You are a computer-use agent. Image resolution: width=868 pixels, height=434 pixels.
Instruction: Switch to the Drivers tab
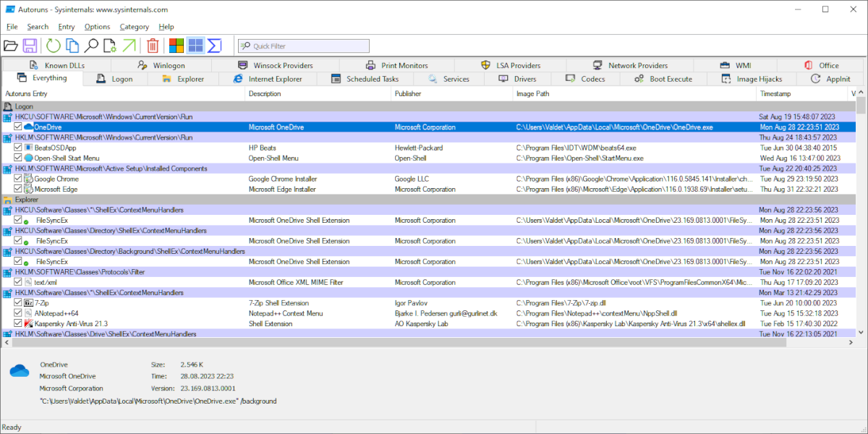[517, 79]
